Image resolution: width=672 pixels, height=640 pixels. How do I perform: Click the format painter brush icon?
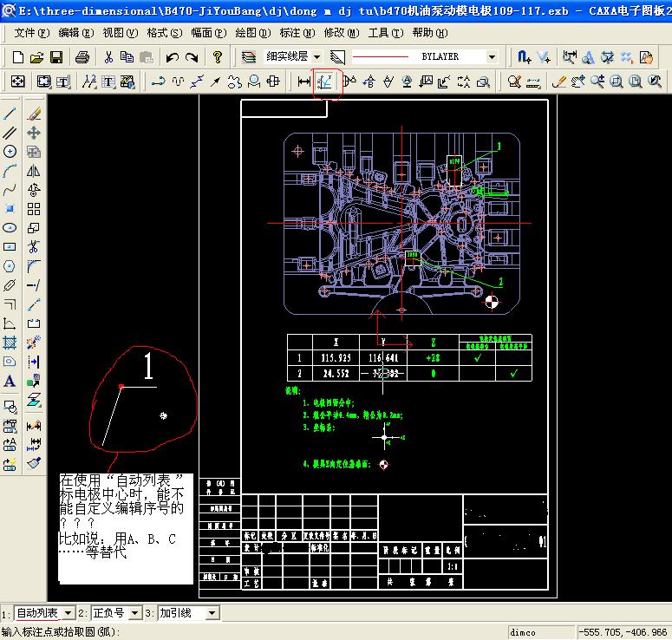34,463
